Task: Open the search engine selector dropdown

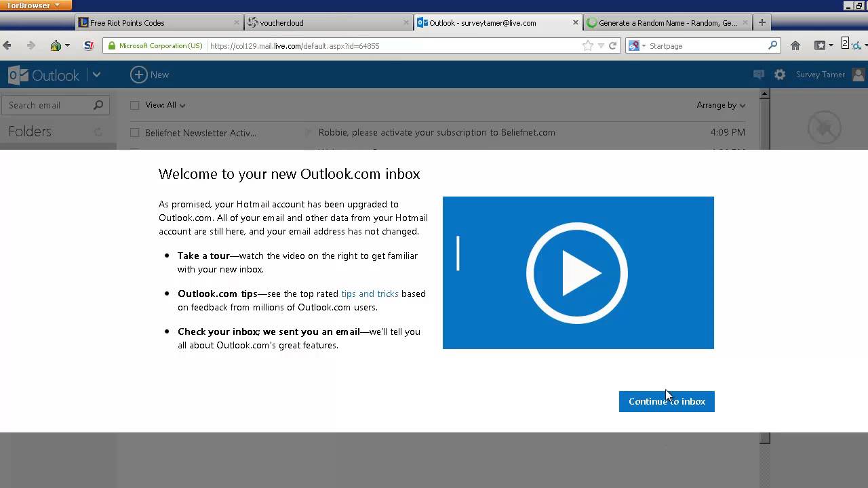Action: coord(637,45)
